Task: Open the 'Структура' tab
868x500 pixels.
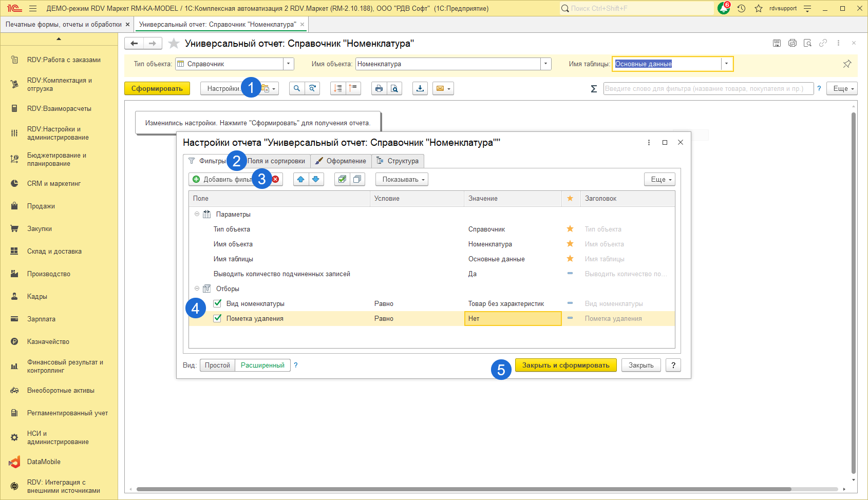Action: (x=398, y=161)
